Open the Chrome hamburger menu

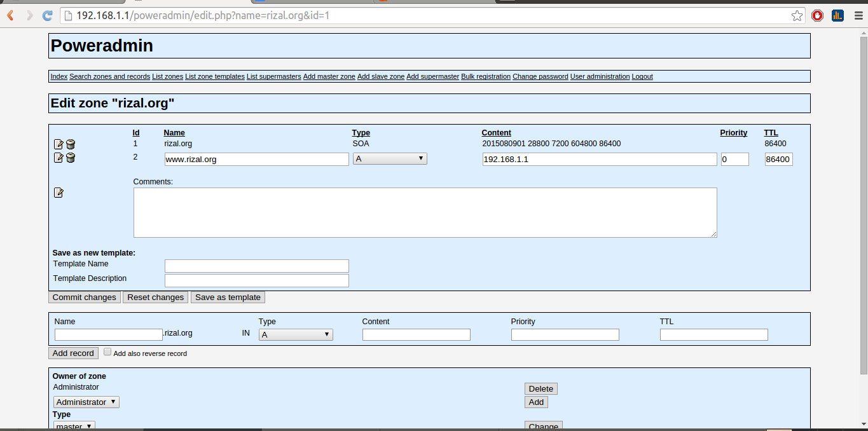pyautogui.click(x=857, y=16)
